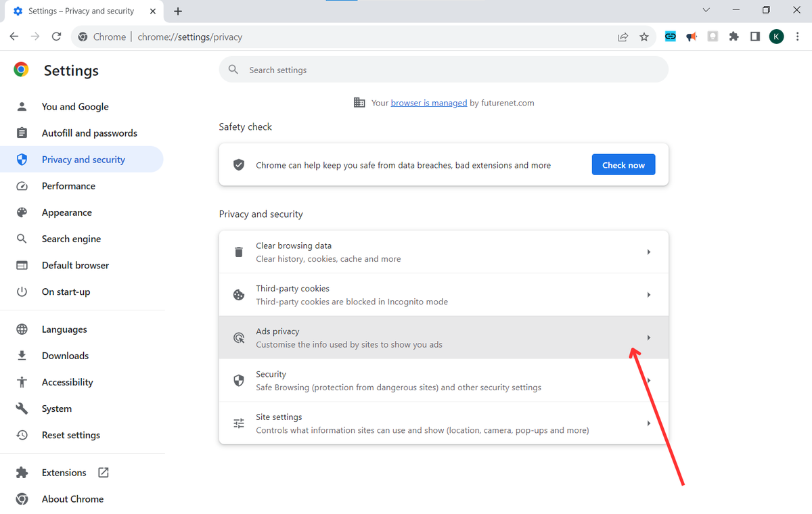
Task: Open the Extensions puzzle piece icon
Action: 734,37
